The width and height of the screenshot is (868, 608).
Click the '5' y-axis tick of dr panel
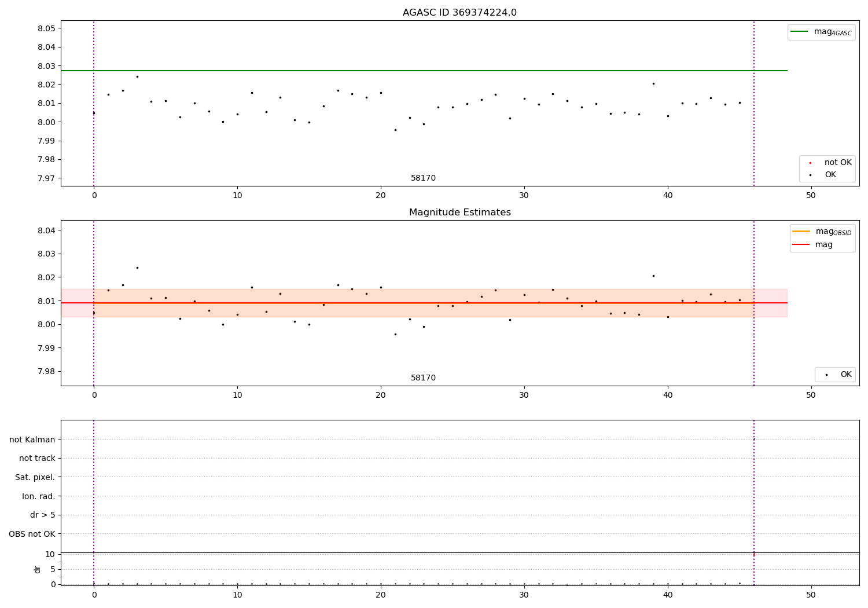(x=53, y=569)
